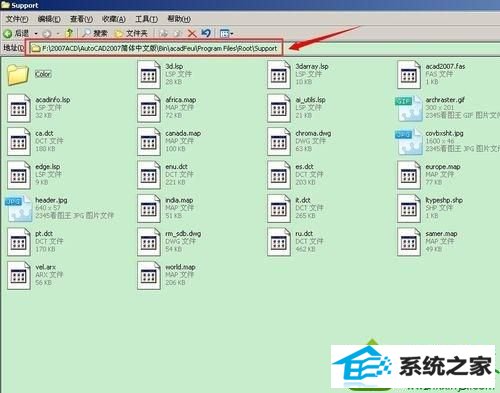This screenshot has height=393, width=500.
Task: Select the header.jpg image file
Action: (60, 208)
